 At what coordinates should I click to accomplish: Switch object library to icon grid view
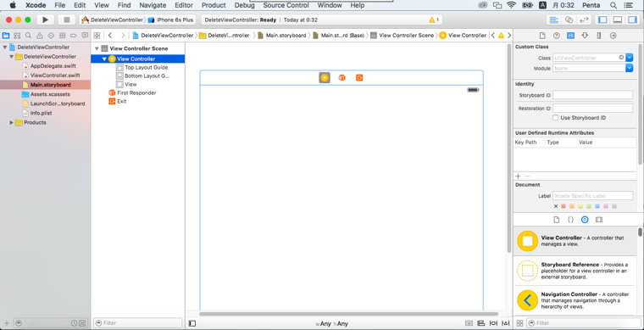[519, 323]
